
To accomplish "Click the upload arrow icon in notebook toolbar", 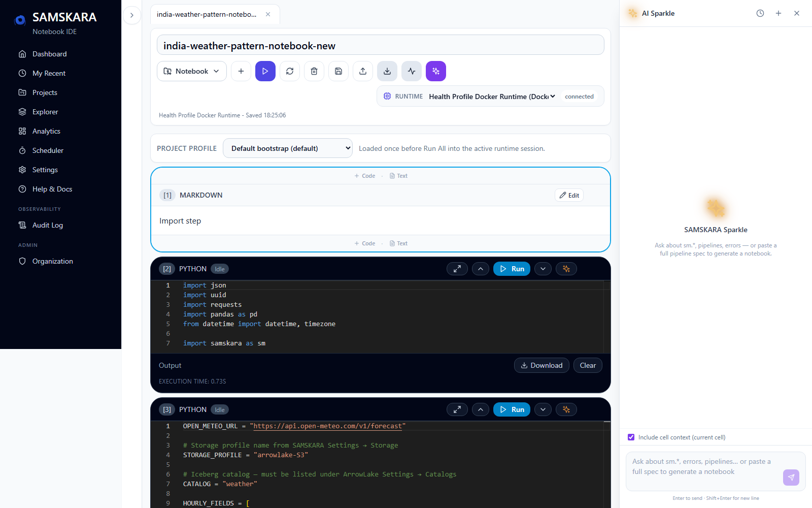I will point(363,71).
